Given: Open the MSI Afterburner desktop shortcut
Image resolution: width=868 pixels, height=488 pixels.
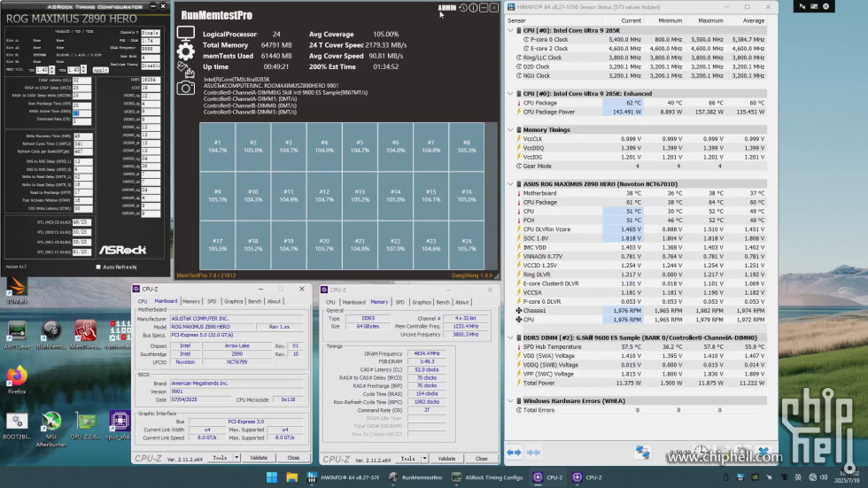Looking at the screenshot, I should [x=51, y=429].
